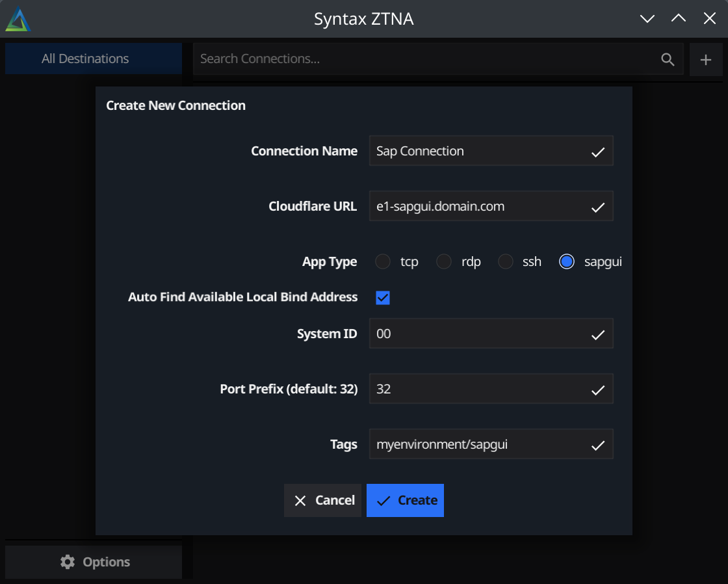Cancel creating the new connection
Viewport: 728px width, 584px height.
click(x=322, y=500)
